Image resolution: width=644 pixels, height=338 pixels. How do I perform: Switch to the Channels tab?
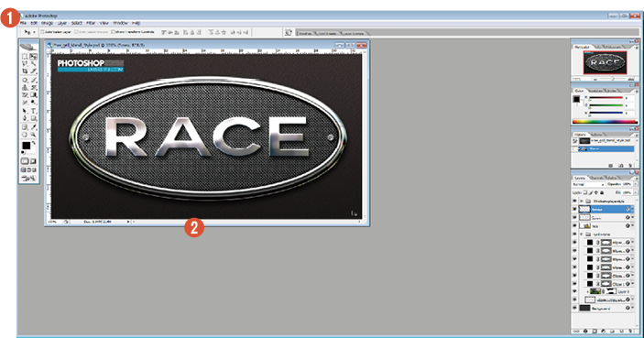(x=597, y=178)
